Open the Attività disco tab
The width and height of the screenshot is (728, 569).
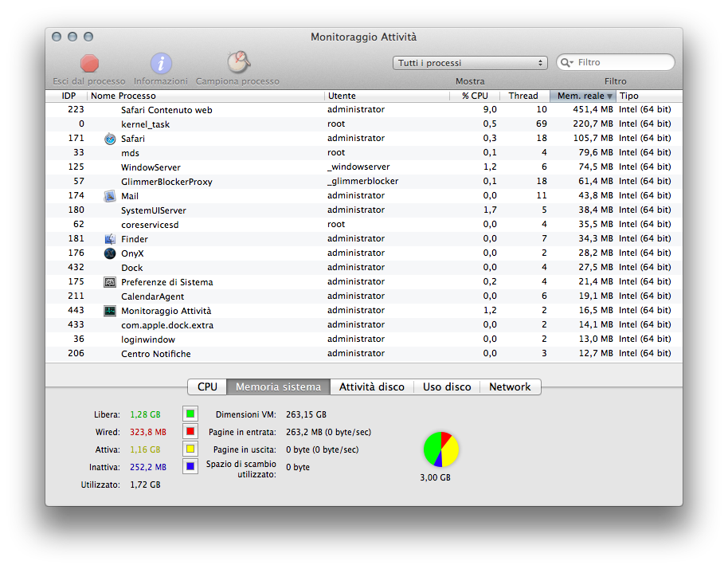point(371,387)
